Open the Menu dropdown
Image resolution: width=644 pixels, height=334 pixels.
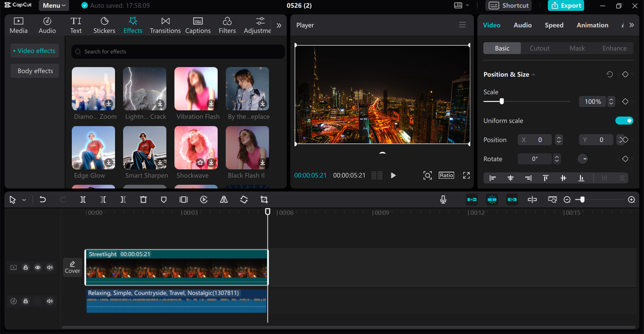54,6
